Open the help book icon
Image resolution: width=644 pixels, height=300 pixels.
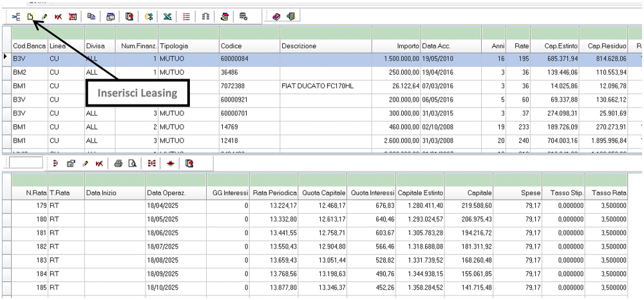point(276,17)
